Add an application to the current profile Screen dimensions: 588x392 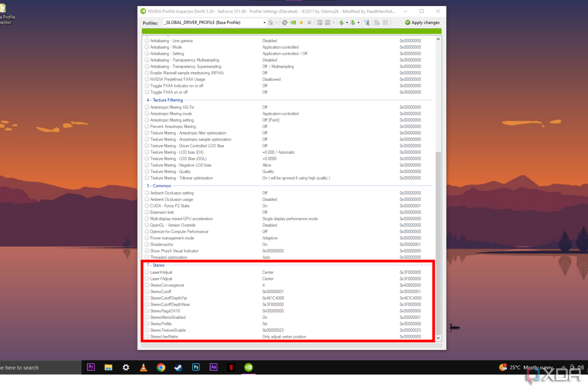[x=319, y=23]
